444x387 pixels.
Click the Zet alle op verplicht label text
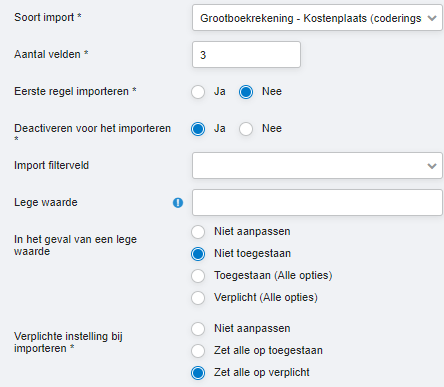[x=262, y=372]
